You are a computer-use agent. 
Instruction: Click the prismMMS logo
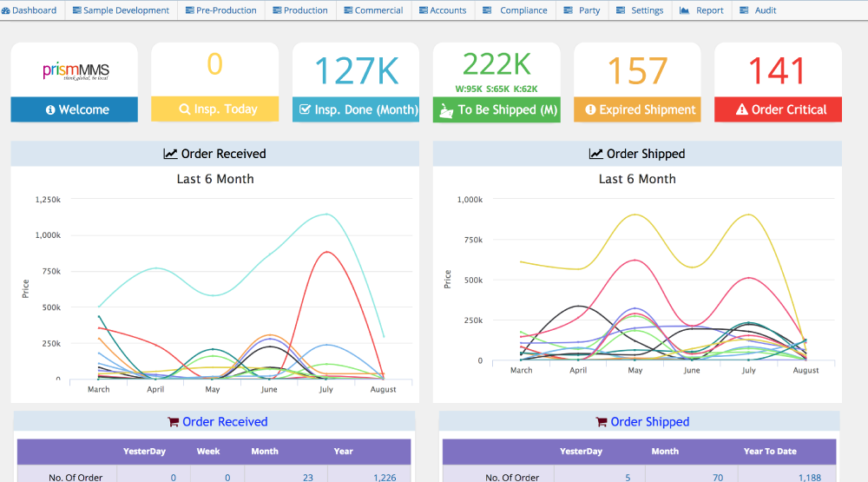point(75,71)
